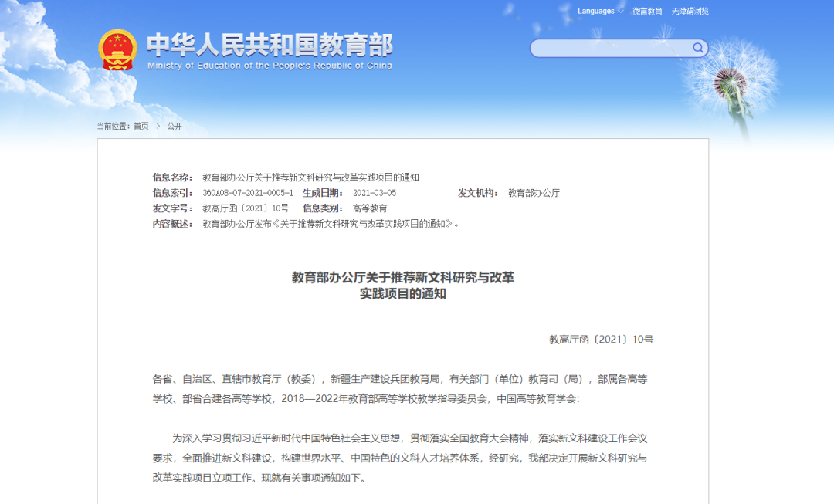Go to 首页 in breadcrumb

click(x=141, y=126)
